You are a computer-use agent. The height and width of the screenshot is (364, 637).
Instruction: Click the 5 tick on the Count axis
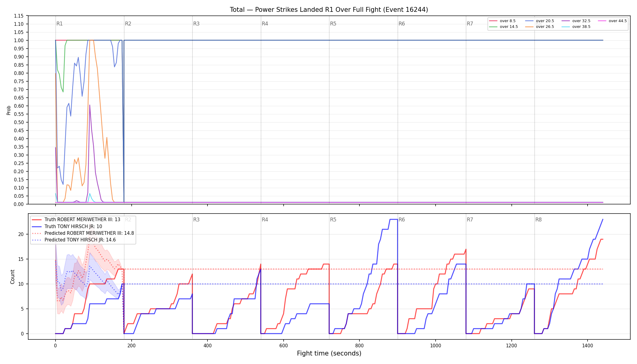(x=22, y=309)
